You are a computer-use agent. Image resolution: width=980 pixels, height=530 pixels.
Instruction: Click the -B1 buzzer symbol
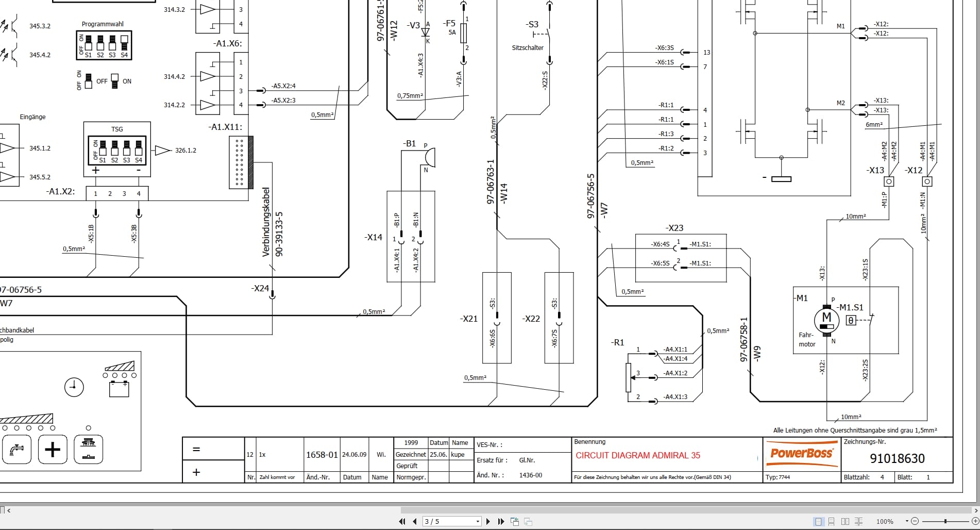click(430, 157)
